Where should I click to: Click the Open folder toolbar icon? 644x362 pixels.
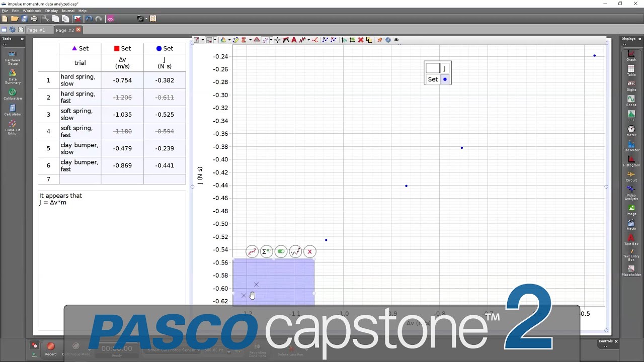[15, 19]
